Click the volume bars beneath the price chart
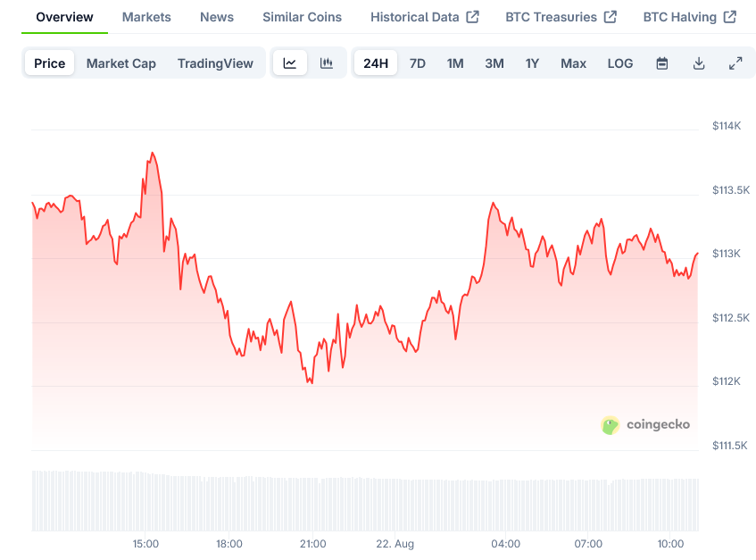Screen dimensions: 756x560 (365, 501)
